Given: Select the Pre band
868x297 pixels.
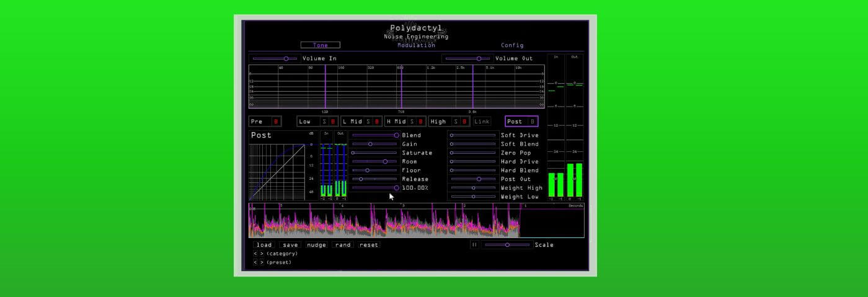Looking at the screenshot, I should pos(260,122).
